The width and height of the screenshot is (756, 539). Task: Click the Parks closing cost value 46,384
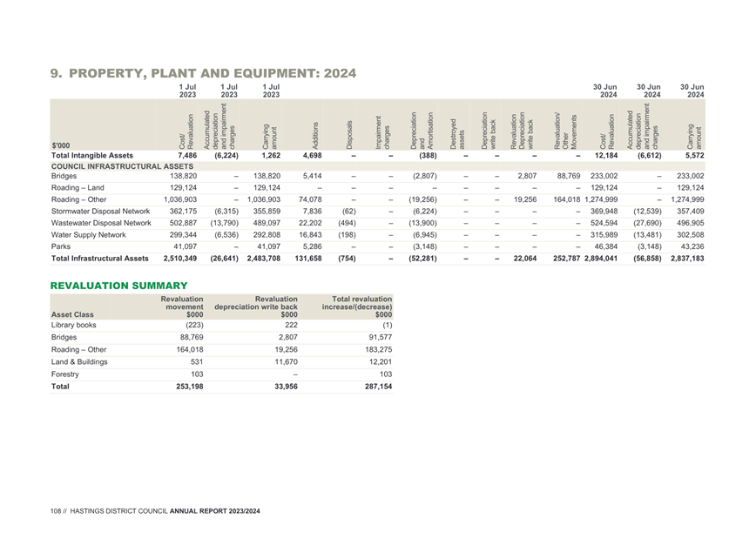pos(606,246)
